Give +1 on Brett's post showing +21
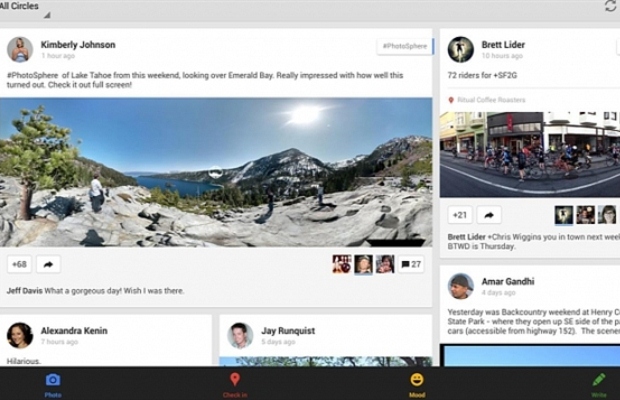The width and height of the screenshot is (620, 400). pyautogui.click(x=460, y=215)
